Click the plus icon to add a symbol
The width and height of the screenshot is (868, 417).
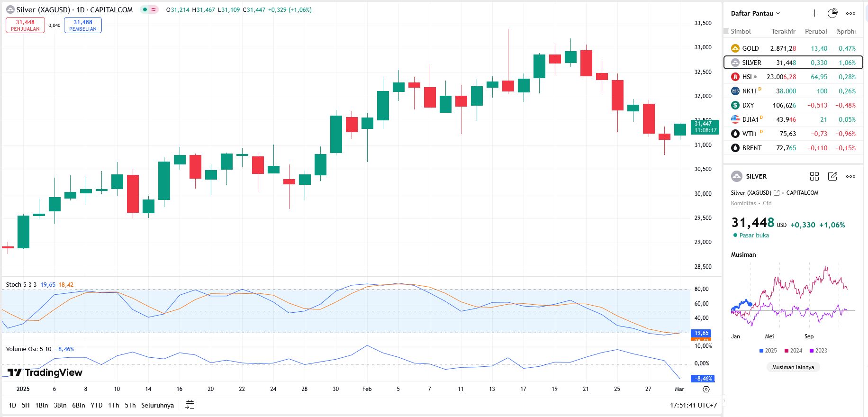click(814, 13)
